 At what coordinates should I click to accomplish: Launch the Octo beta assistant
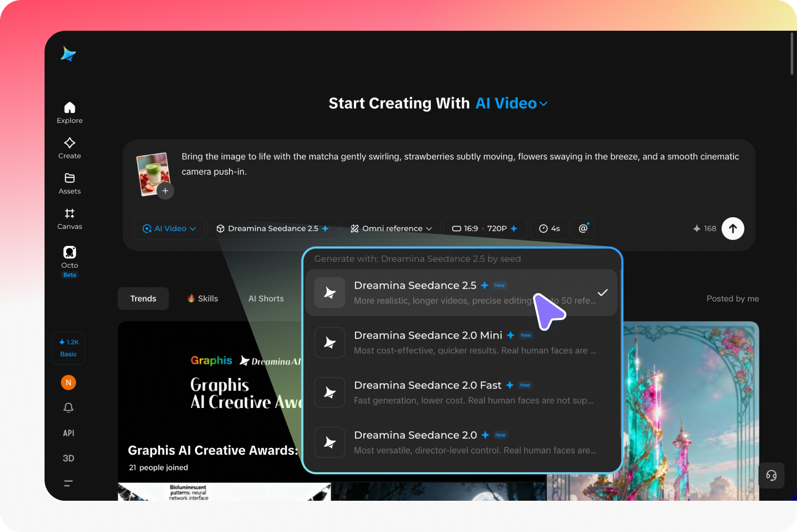tap(69, 261)
